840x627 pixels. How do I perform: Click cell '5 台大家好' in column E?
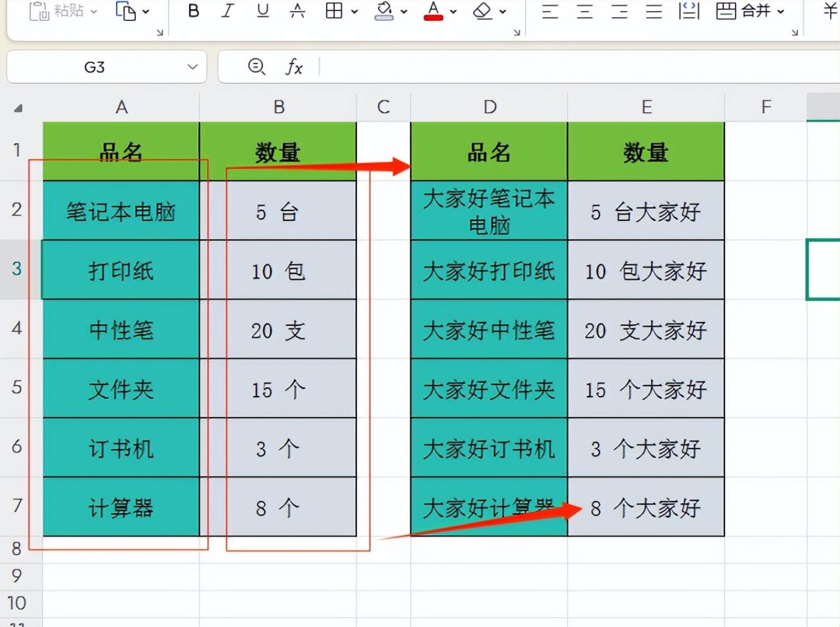tap(646, 211)
